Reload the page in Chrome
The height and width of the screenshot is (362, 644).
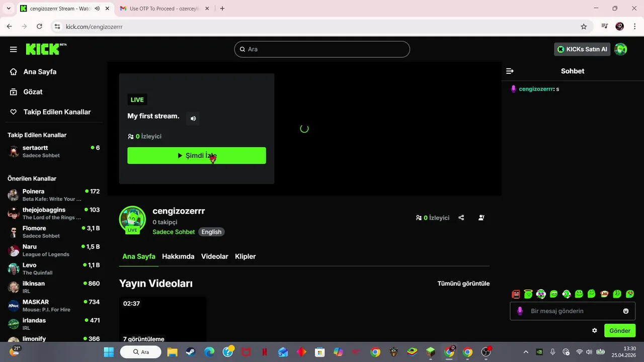[x=39, y=27]
